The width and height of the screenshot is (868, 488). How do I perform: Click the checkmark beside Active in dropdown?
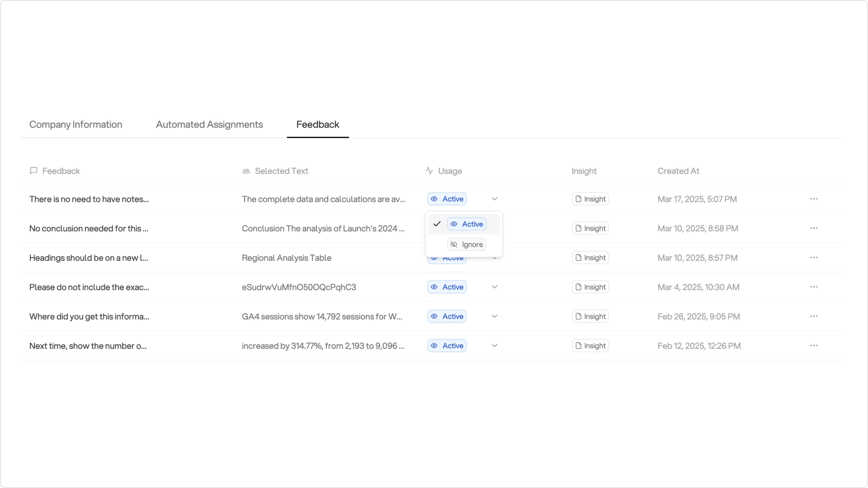pyautogui.click(x=437, y=224)
